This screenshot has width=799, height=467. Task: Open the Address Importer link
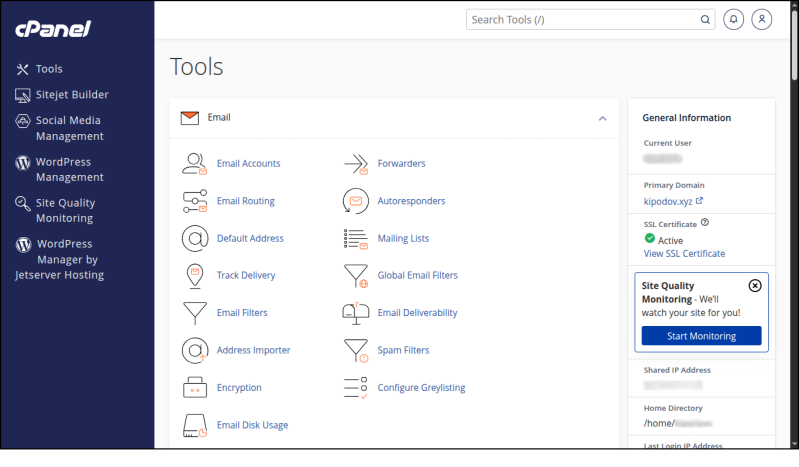pos(254,350)
